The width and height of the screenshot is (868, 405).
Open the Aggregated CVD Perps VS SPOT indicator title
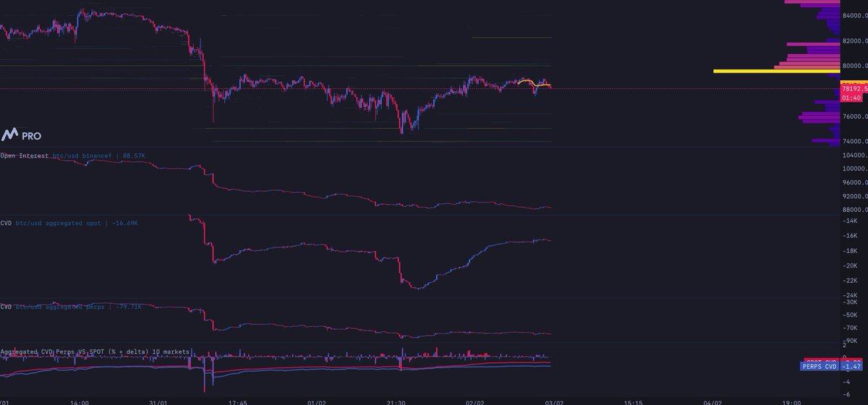pos(95,351)
